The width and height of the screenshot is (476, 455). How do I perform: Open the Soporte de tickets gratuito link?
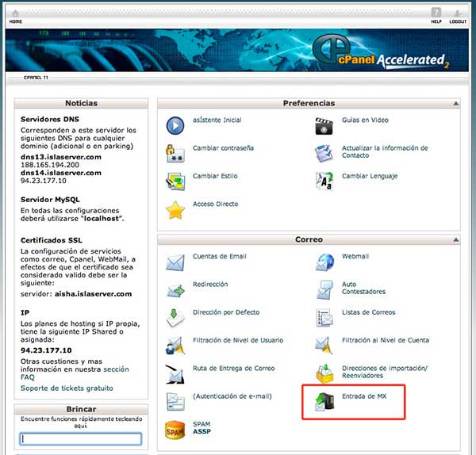[67, 388]
